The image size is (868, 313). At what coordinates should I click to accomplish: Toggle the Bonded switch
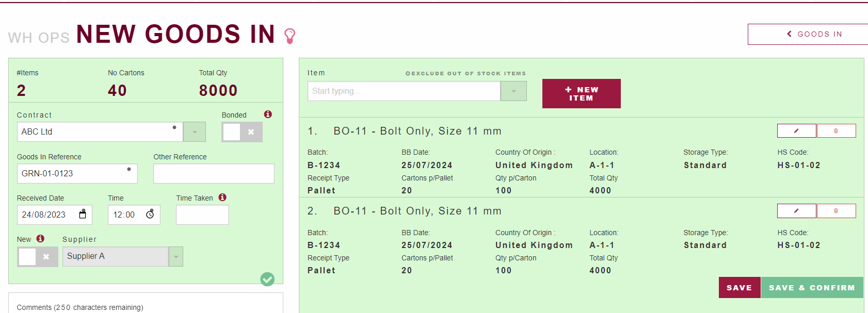242,132
